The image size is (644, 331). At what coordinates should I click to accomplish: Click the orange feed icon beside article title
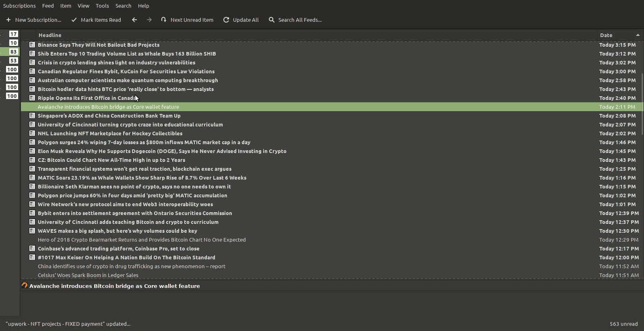(x=25, y=285)
